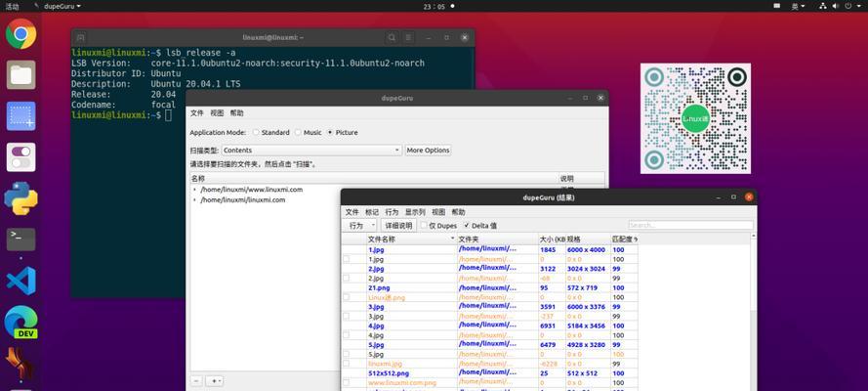Open the 显示列 menu in results window
The width and height of the screenshot is (868, 391).
tap(415, 212)
